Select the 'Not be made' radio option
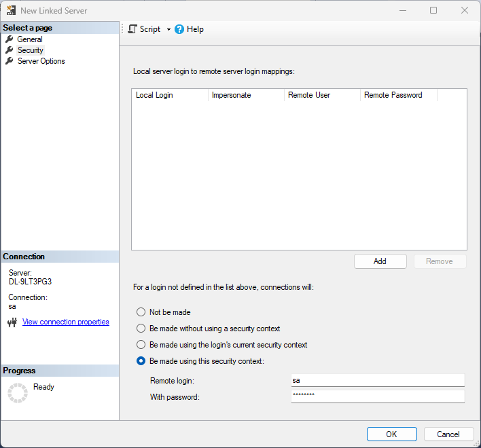Screen dimensions: 481x448 tap(141, 312)
